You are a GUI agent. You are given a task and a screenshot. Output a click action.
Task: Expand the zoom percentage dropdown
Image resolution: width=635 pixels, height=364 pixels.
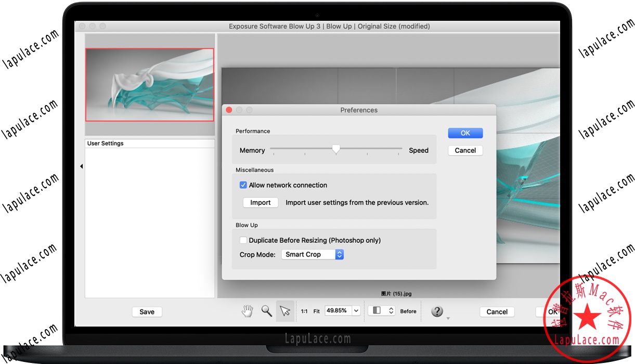coord(356,310)
